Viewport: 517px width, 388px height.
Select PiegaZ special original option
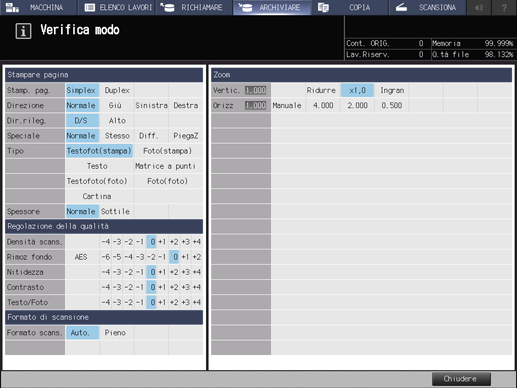186,136
